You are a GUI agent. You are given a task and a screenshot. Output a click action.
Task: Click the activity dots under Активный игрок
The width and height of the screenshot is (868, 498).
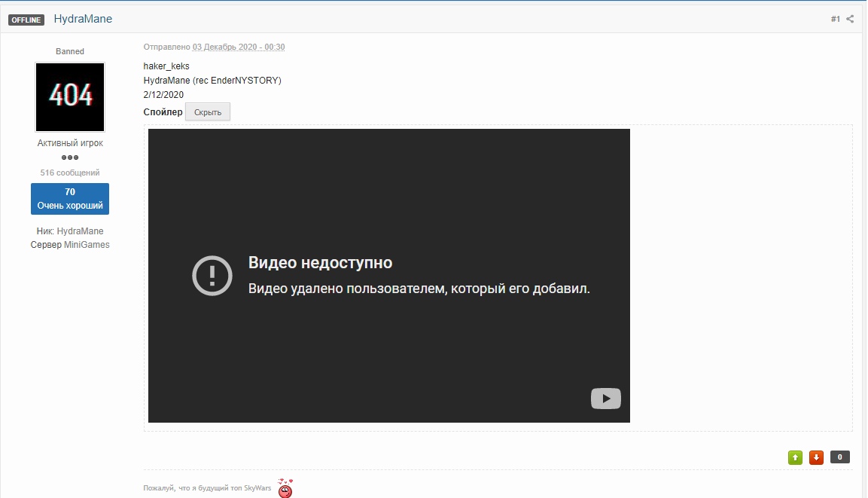tap(69, 157)
